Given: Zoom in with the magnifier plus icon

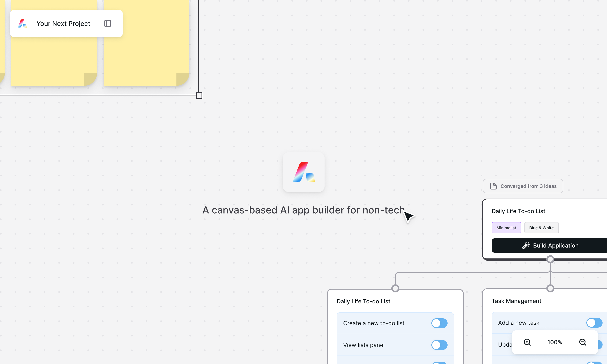Looking at the screenshot, I should [527, 342].
